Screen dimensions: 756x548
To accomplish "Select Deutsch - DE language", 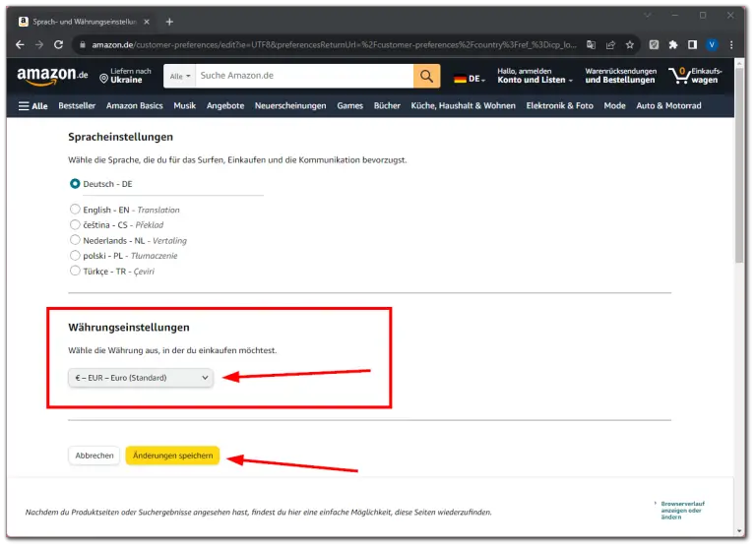I will click(x=75, y=184).
